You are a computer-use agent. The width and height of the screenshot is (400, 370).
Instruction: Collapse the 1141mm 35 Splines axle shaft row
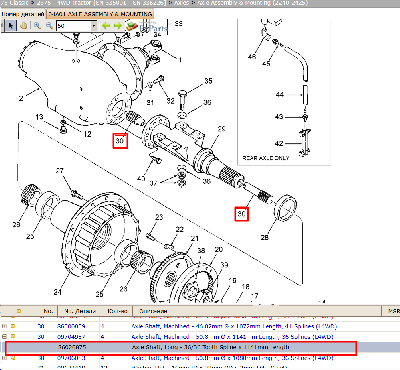[4, 337]
